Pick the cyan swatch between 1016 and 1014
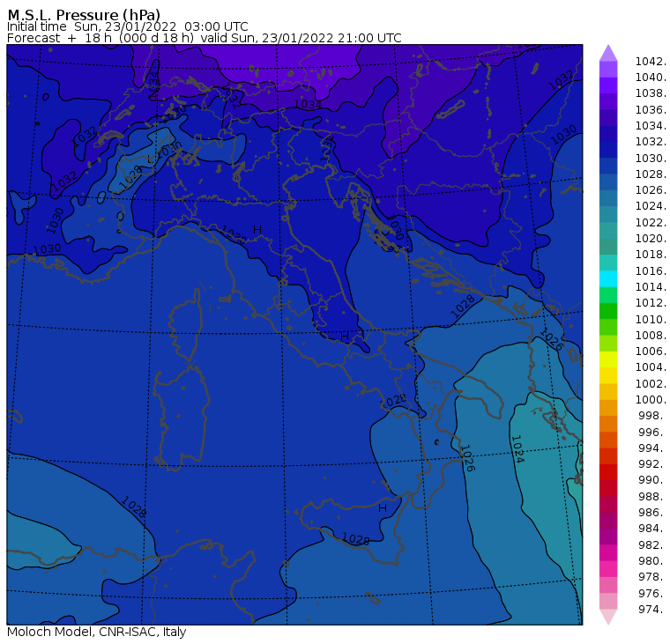This screenshot has height=644, width=670. [608, 279]
